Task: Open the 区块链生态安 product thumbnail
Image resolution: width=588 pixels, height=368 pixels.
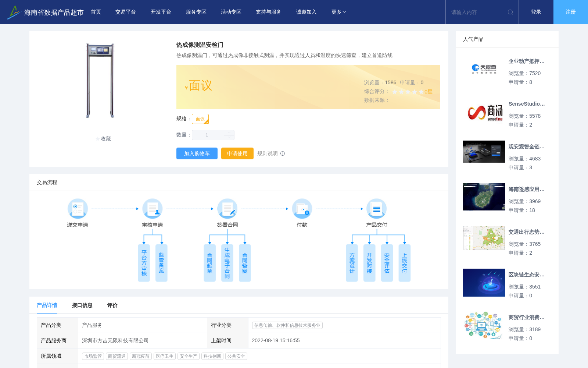Action: (484, 283)
